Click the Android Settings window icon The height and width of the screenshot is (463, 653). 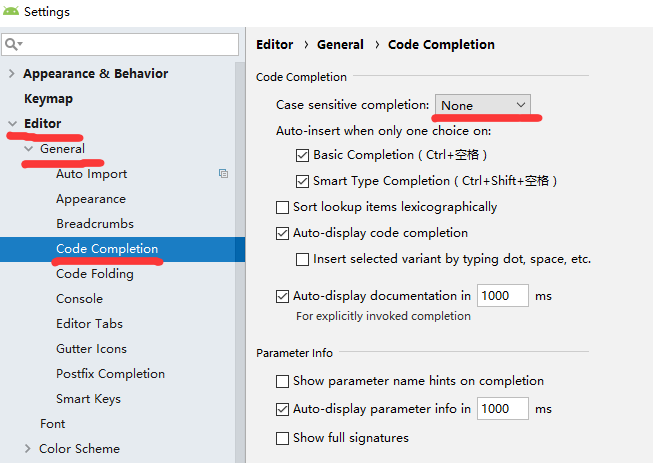point(10,11)
